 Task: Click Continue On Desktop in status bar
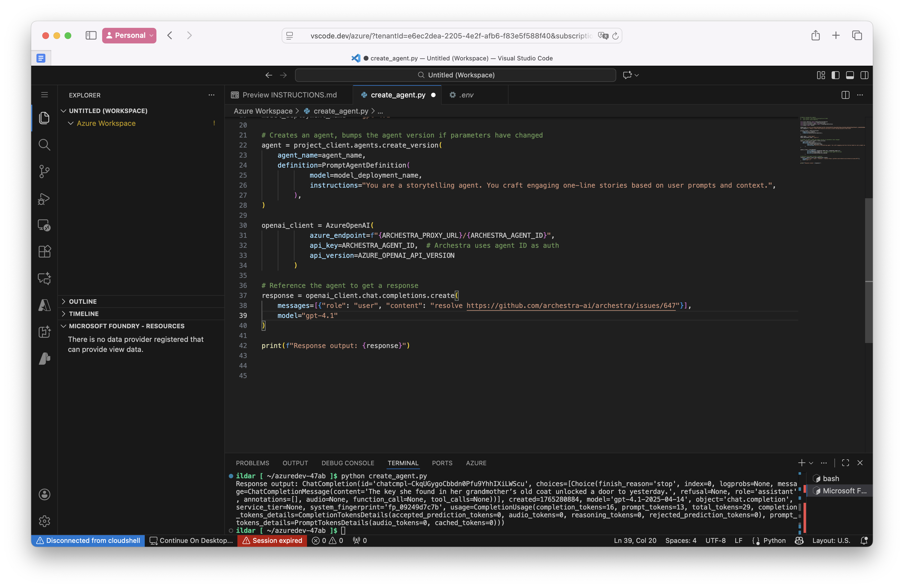[x=191, y=540]
